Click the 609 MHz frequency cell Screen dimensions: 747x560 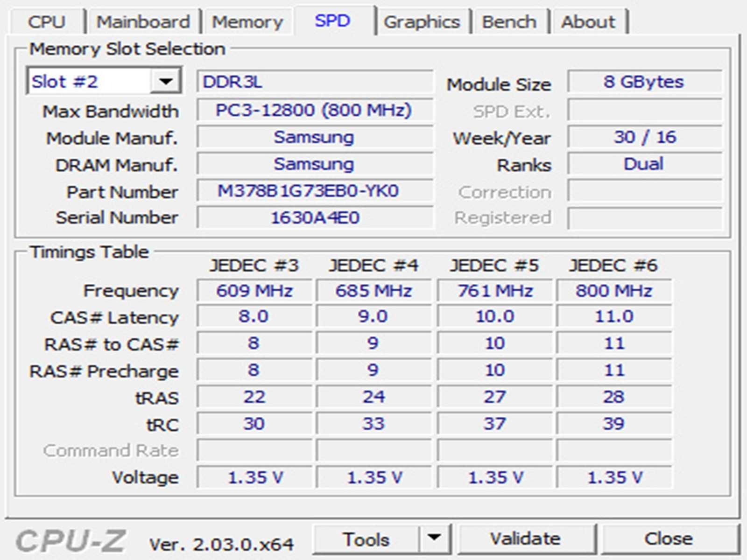coord(254,291)
